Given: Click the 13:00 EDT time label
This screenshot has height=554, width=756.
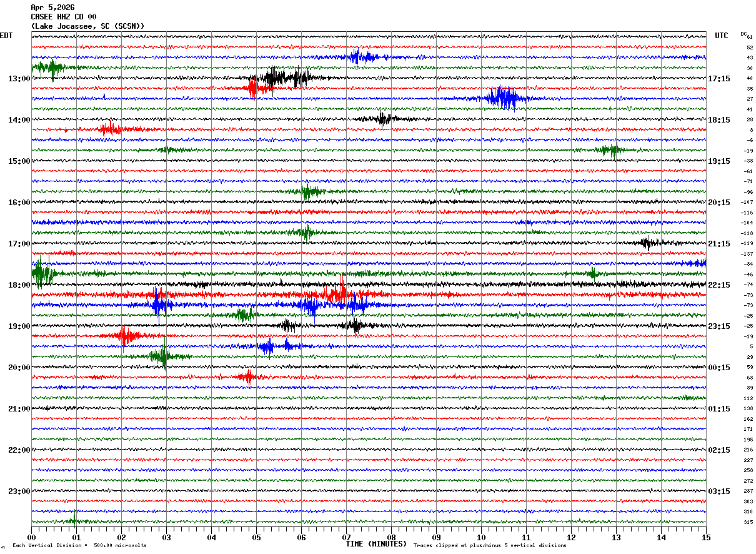Looking at the screenshot, I should pyautogui.click(x=19, y=79).
